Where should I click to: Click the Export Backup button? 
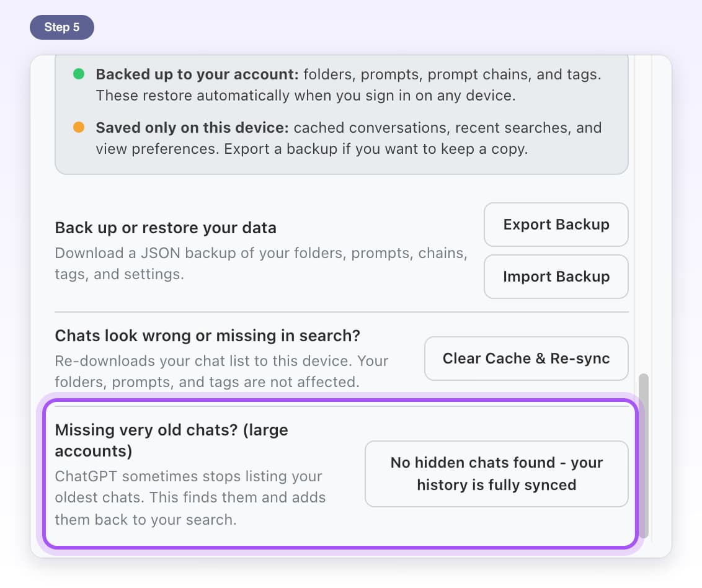click(556, 225)
